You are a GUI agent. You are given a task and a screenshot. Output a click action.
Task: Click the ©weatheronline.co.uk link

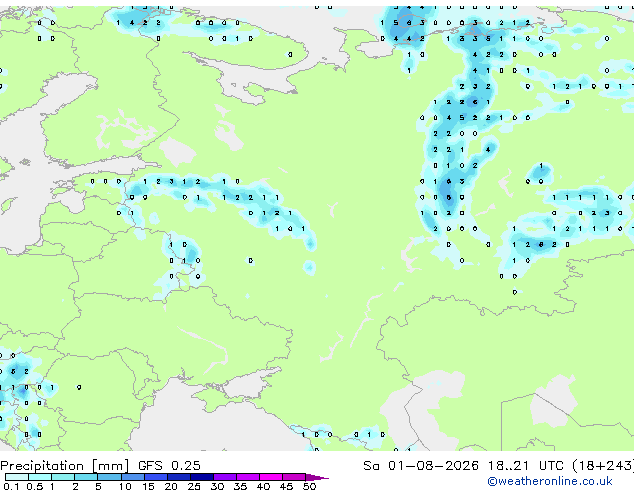coord(550,481)
